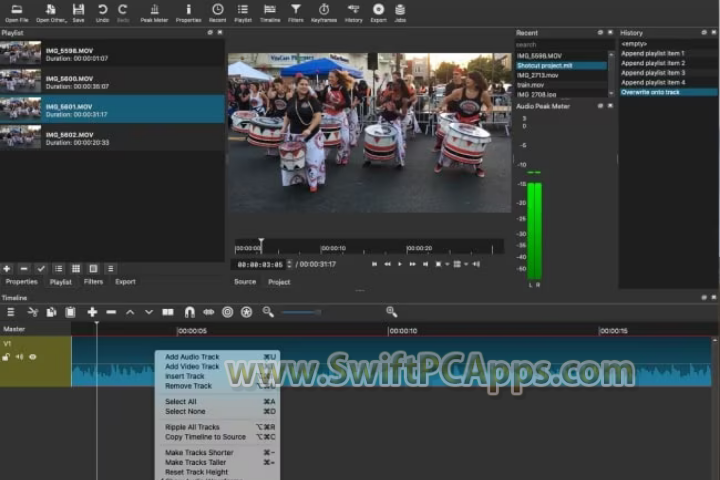Screen dimensions: 720x480
Task: Add item to playlist with plus button
Action: point(7,269)
